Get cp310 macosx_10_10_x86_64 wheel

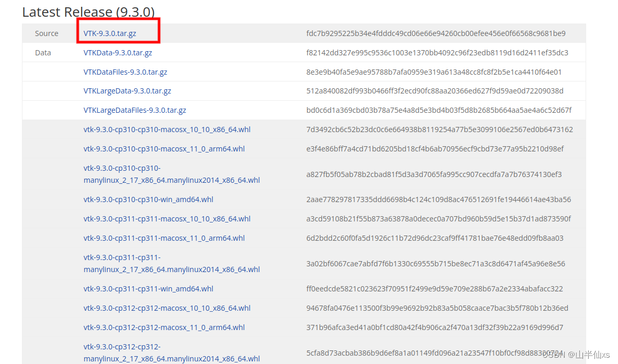pos(167,130)
